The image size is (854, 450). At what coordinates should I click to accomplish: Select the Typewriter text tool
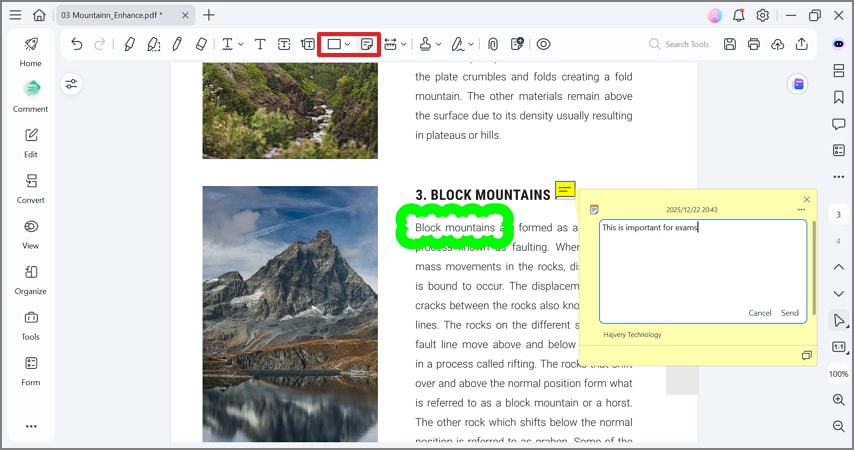tap(260, 44)
